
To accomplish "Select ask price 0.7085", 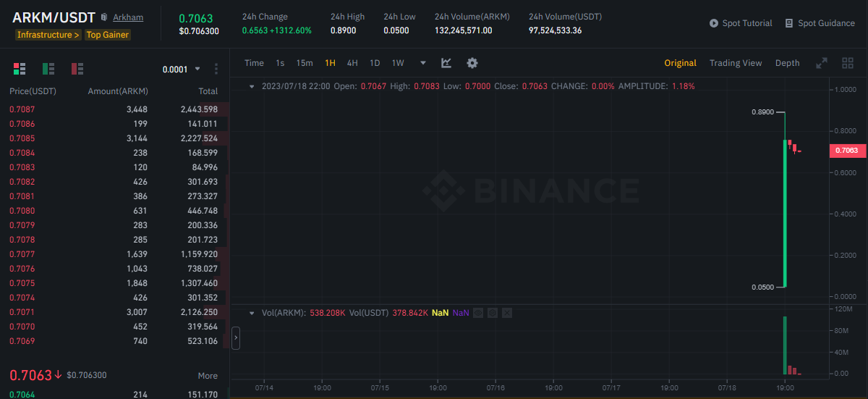I will 22,138.
